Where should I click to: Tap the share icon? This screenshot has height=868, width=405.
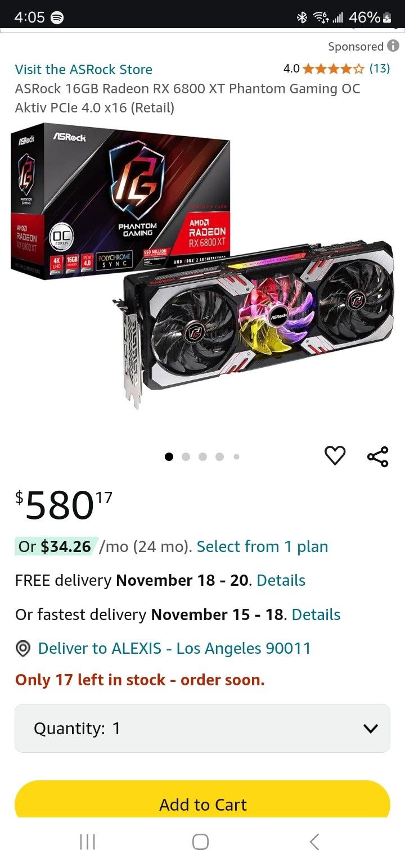(377, 456)
